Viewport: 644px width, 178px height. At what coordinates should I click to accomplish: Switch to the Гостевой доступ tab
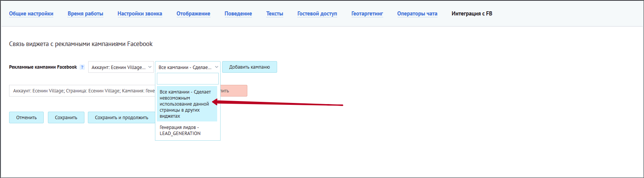click(317, 14)
